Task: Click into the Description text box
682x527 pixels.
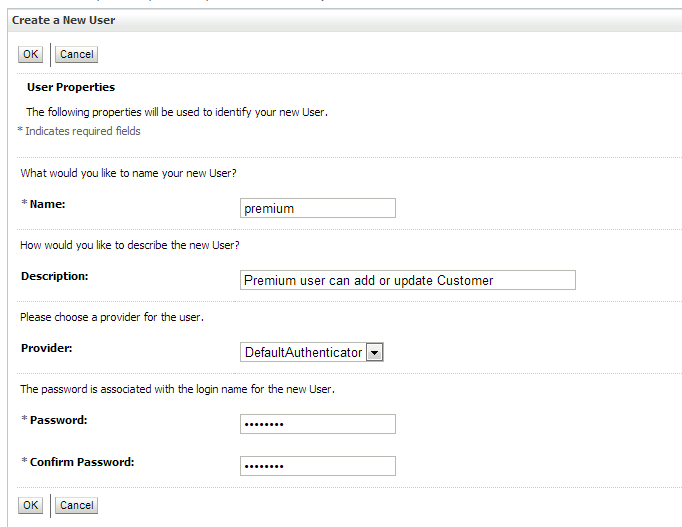Action: click(x=408, y=280)
